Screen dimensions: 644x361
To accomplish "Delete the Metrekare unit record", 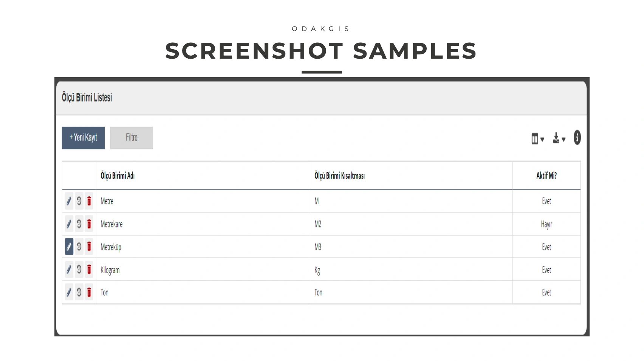I will click(89, 224).
